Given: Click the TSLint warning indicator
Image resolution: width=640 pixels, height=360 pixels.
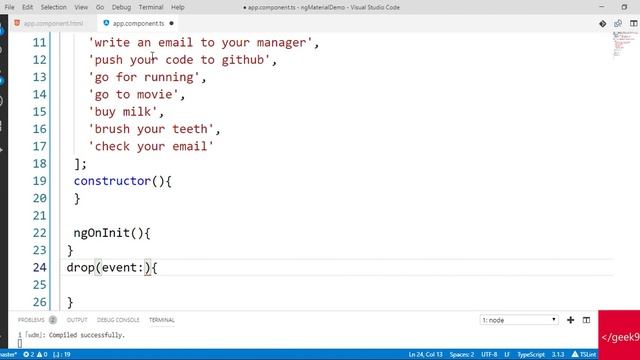Looking at the screenshot, I should (x=584, y=354).
